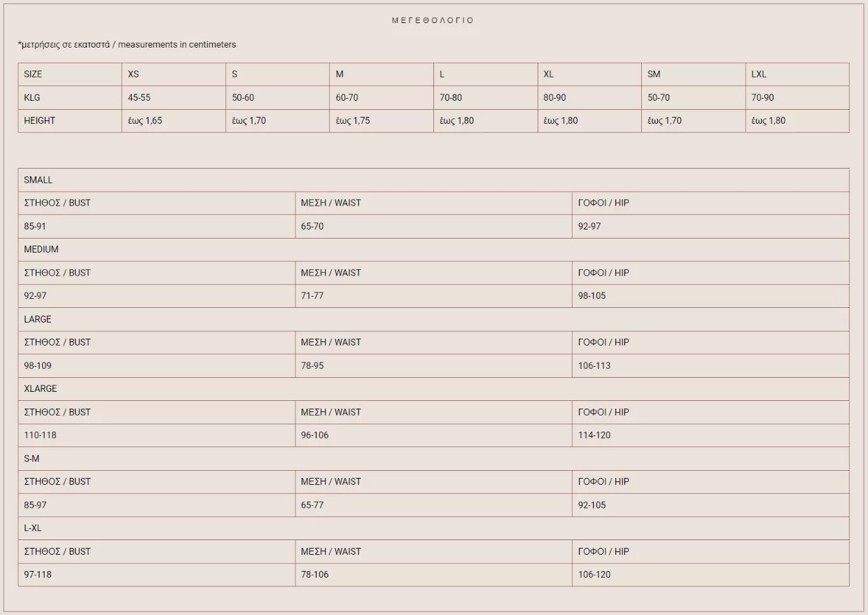Viewport: 868px width, 615px height.
Task: Click the L-XL section heading row
Action: (x=33, y=528)
